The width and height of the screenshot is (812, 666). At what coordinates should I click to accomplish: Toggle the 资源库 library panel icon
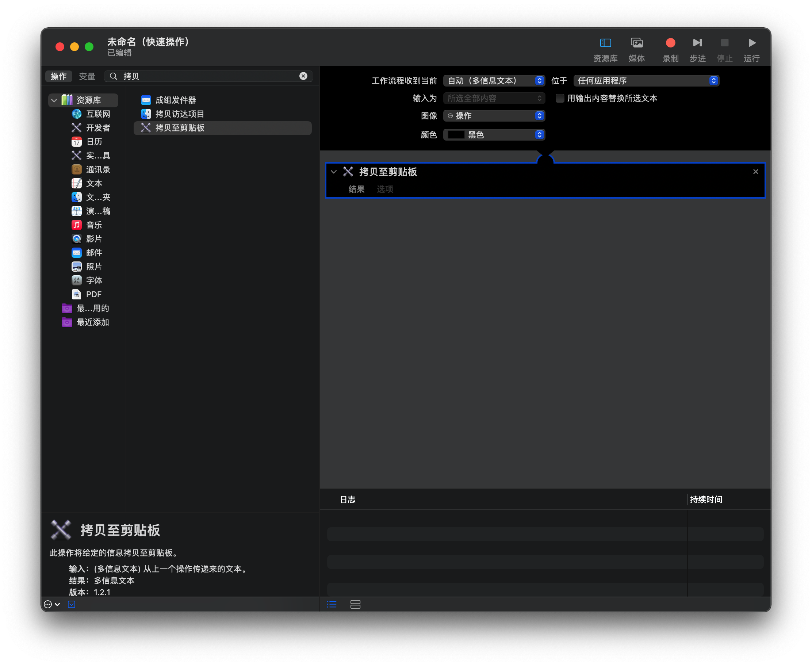pos(605,43)
